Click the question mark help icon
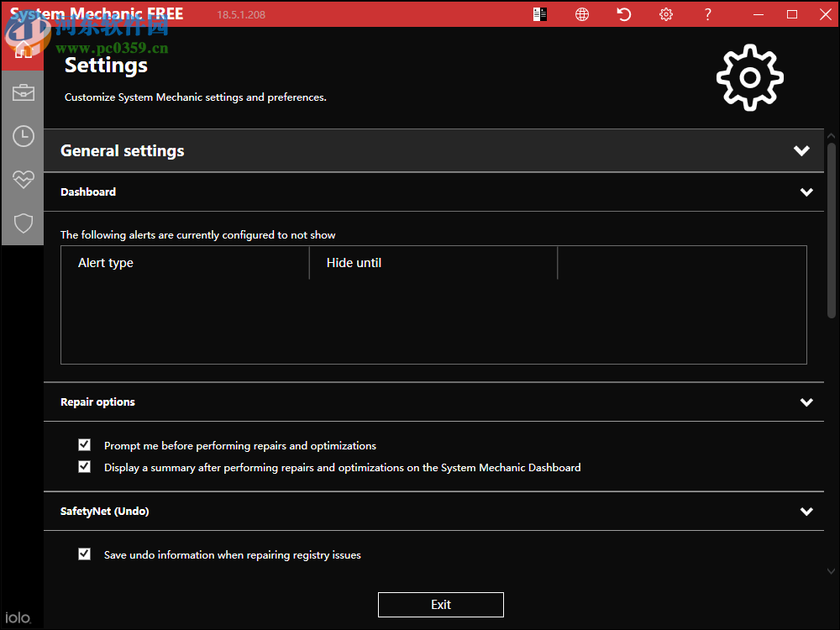This screenshot has width=840, height=630. [707, 14]
